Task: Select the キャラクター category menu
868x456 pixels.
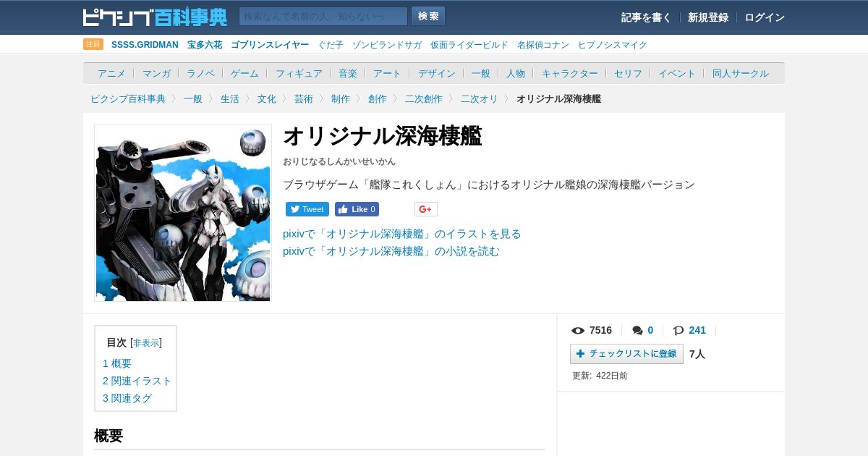Action: [570, 73]
